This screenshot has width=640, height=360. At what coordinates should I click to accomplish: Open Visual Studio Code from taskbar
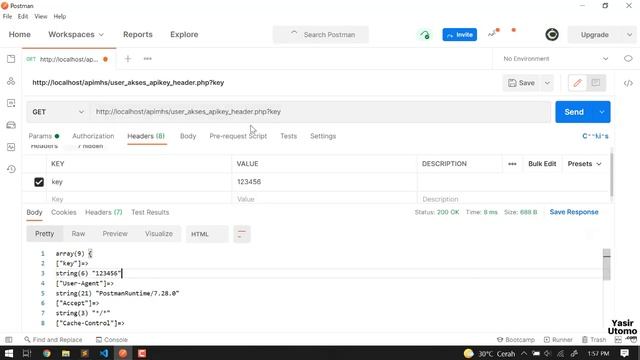[104, 353]
